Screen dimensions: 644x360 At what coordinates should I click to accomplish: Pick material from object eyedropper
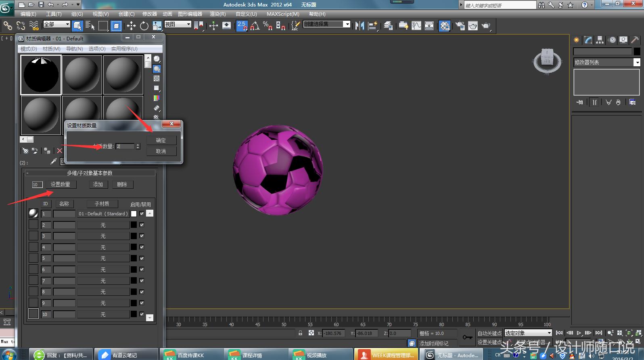pyautogui.click(x=53, y=161)
